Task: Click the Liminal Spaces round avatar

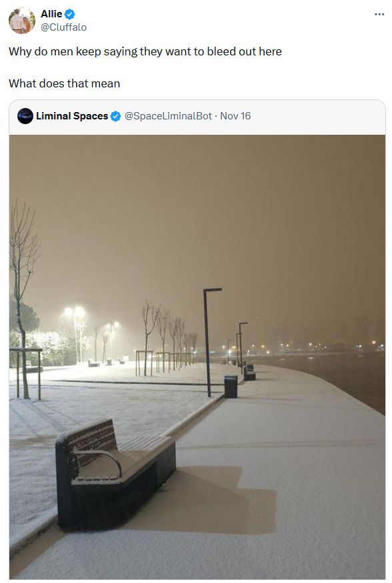Action: coord(25,116)
